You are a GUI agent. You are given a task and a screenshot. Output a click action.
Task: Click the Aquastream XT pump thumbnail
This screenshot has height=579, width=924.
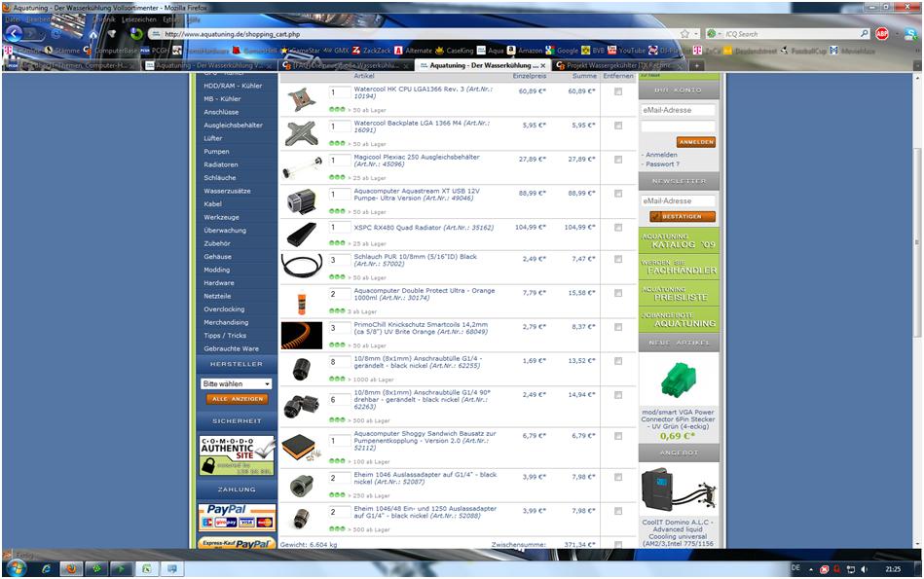pos(302,202)
